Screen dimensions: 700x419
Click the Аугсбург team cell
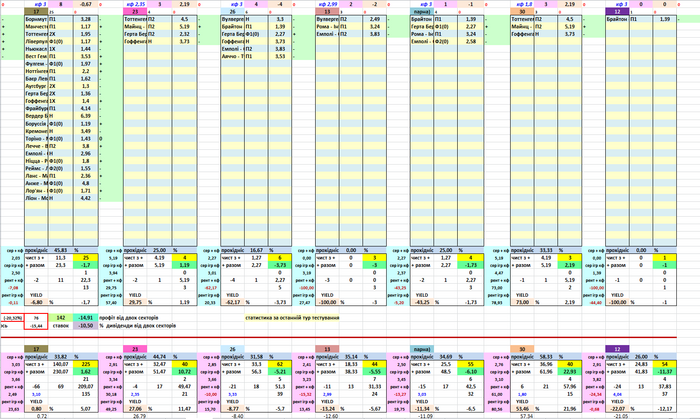[x=36, y=86]
